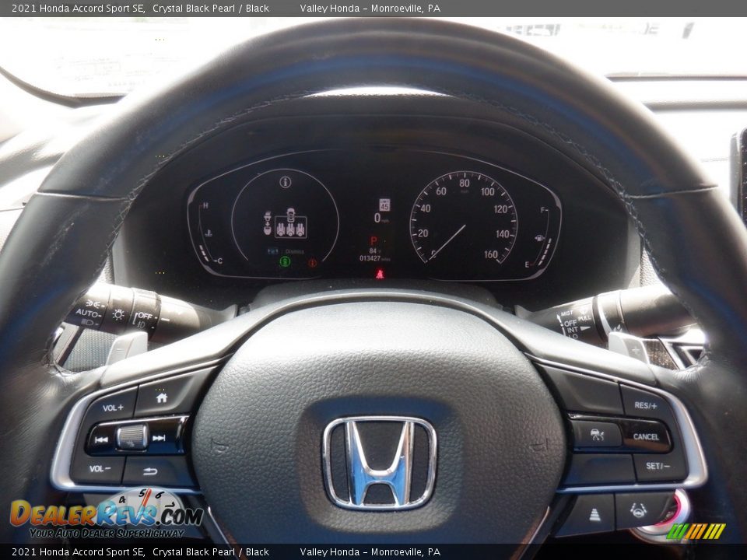Click the red seatbelt warning light
The image size is (747, 560).
(380, 274)
